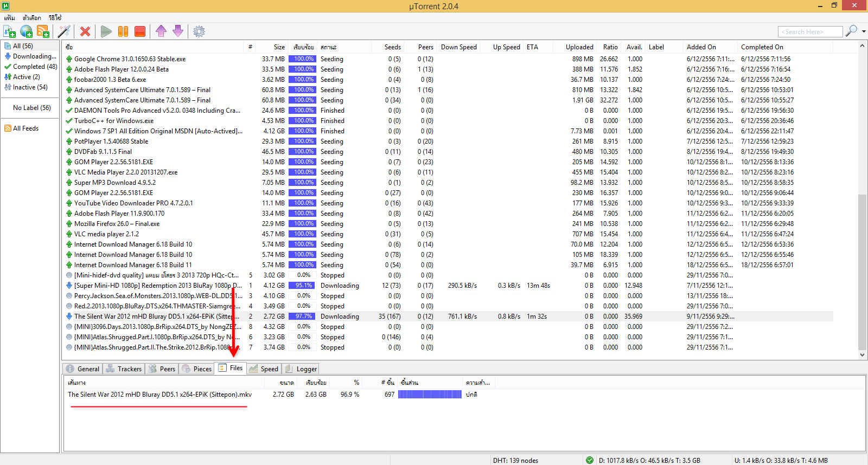Viewport: 868px width, 465px height.
Task: Select the foobar2000 1.3 Beta 6.exe torrent
Action: click(110, 80)
